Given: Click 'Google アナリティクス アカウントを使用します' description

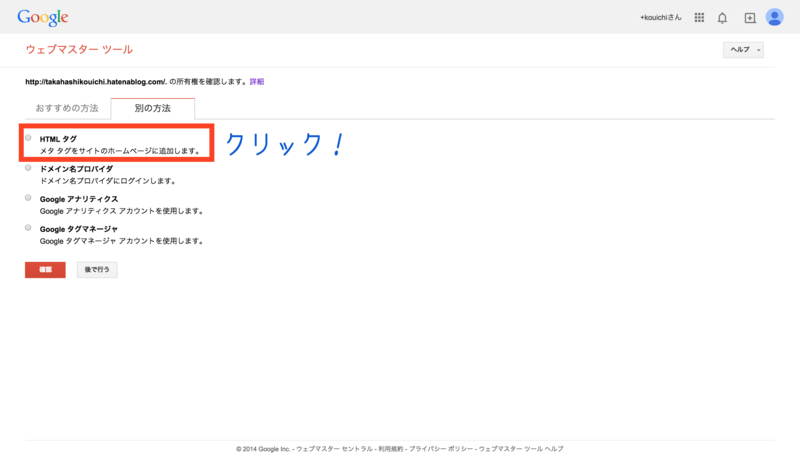Looking at the screenshot, I should click(x=121, y=211).
